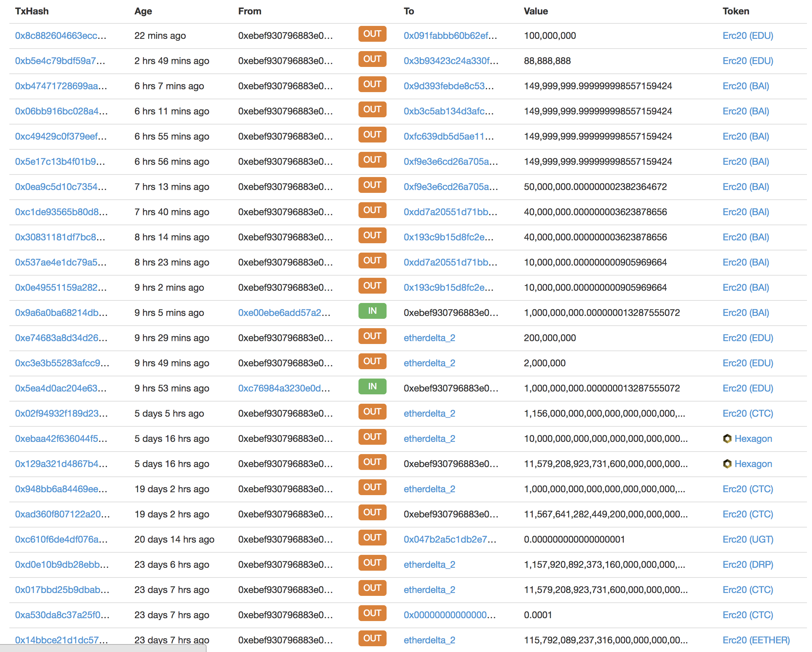Open the Erc20 (EETHER) token page
This screenshot has height=652, width=812.
point(755,640)
